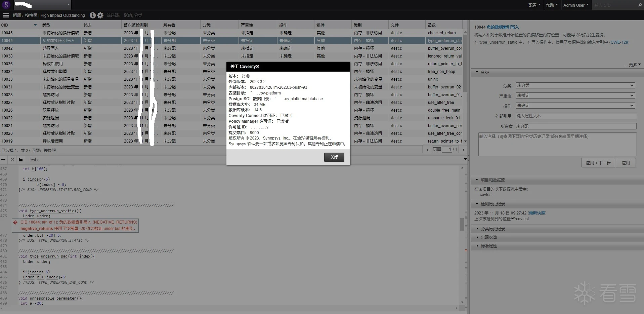644x314 pixels.
Task: Select issue row CID 10022 资源泄漏
Action: pos(231,118)
